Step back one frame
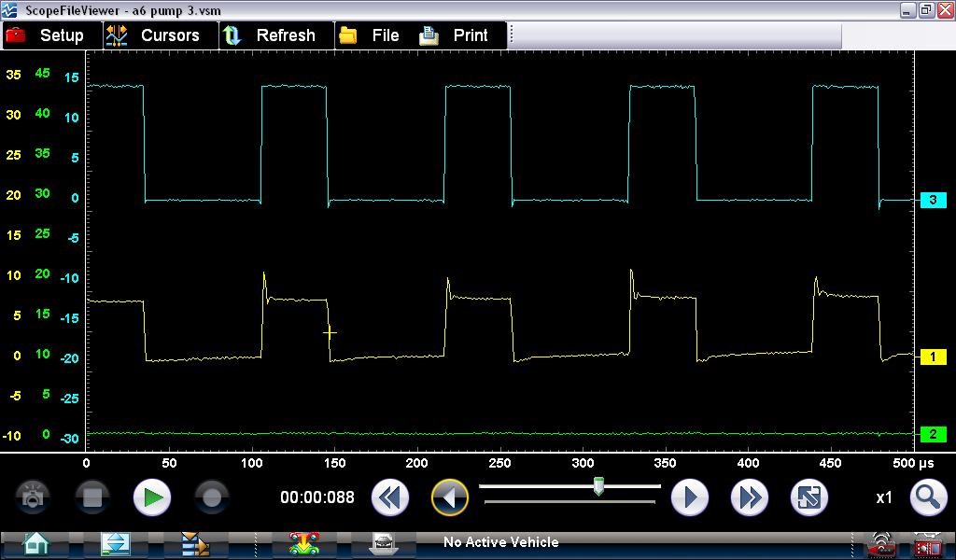Screen dimensions: 956x560 tap(450, 497)
